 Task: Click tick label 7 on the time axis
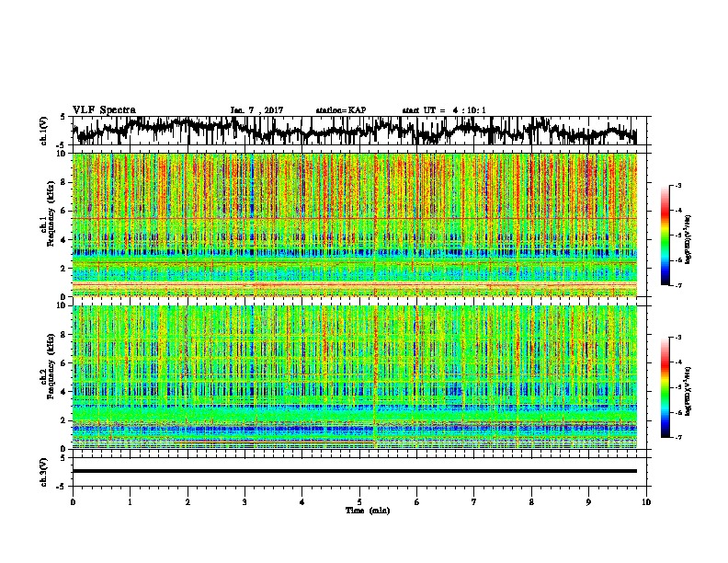tap(474, 502)
